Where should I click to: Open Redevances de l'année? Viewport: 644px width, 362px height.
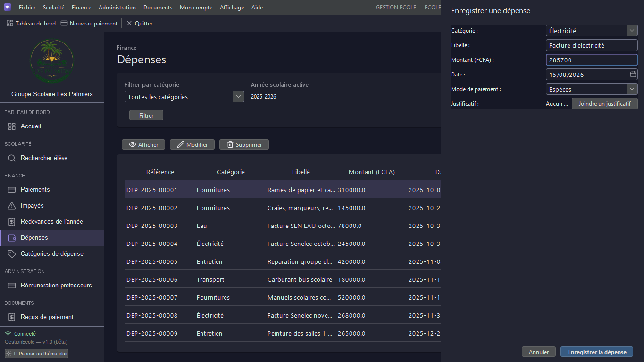pyautogui.click(x=52, y=221)
